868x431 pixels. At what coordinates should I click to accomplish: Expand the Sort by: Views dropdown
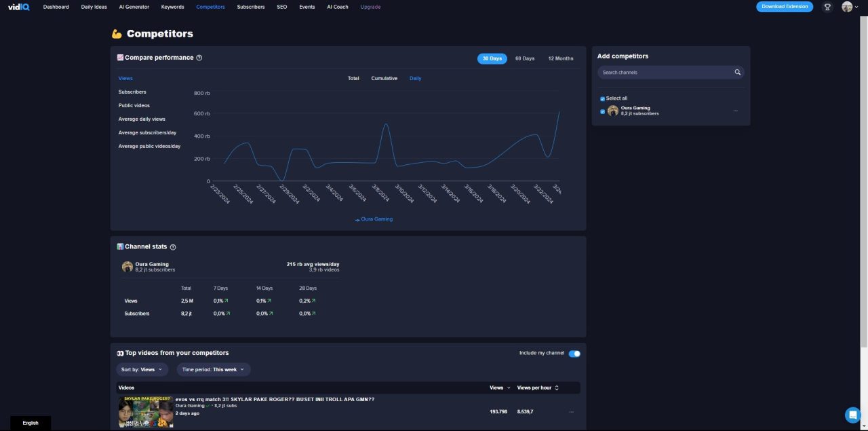(142, 369)
